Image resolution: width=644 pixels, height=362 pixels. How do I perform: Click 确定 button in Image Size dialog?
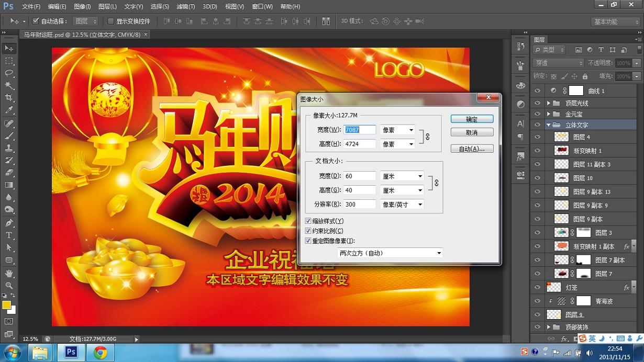tap(472, 119)
